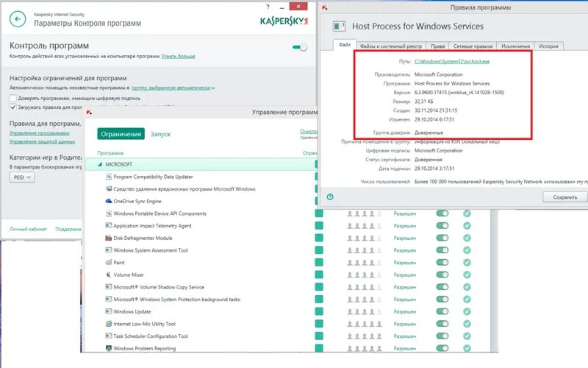Open help question mark in Kaspersky title bar

coord(268,7)
